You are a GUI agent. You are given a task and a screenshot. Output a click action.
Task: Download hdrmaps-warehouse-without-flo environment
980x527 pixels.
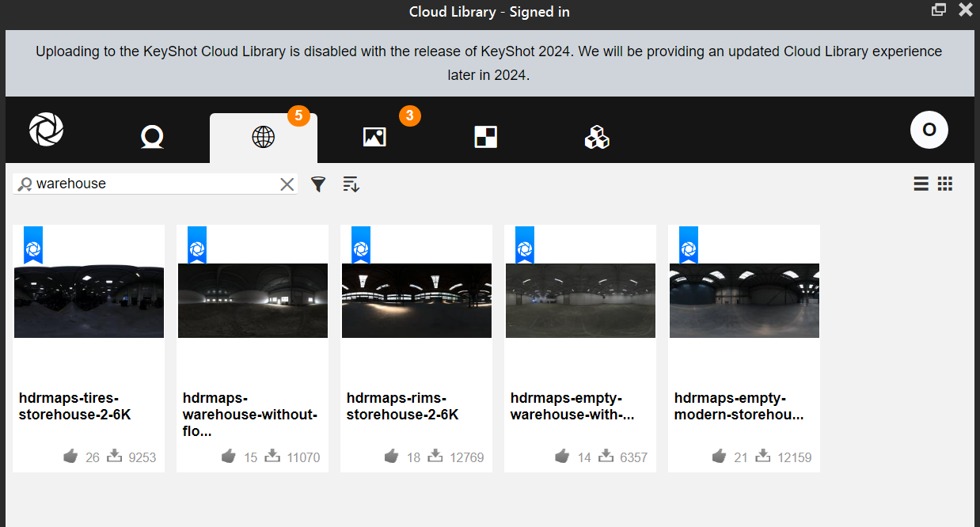tap(272, 456)
